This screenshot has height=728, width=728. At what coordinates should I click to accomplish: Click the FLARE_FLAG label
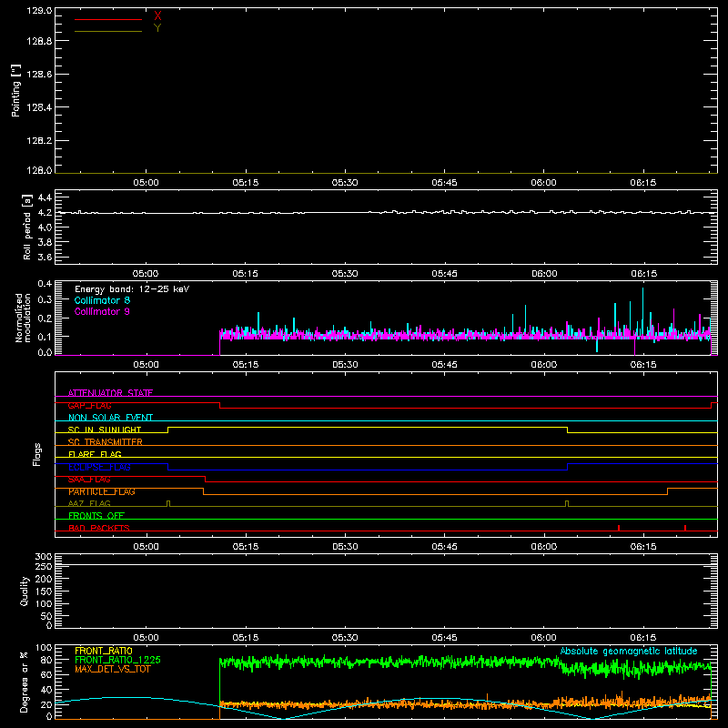click(x=95, y=454)
